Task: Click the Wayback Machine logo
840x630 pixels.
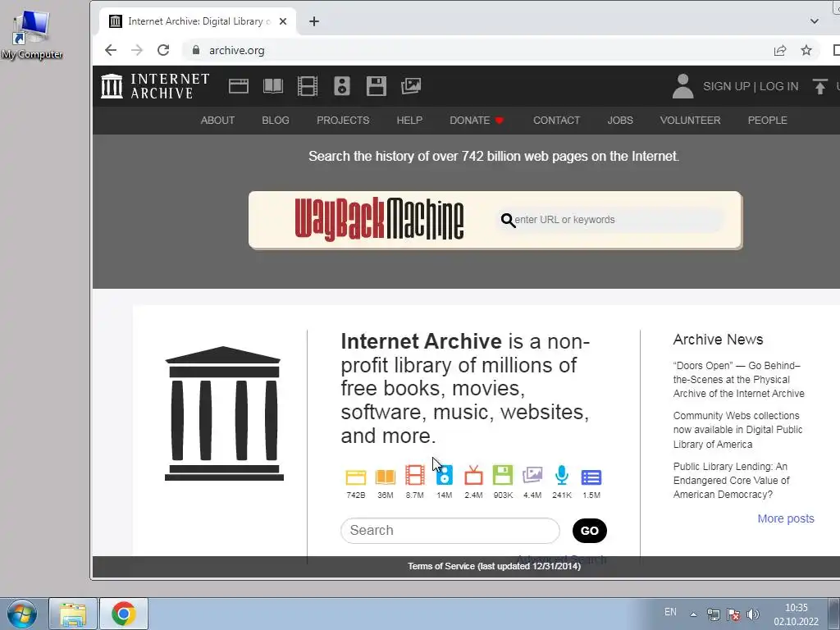Action: 379,219
